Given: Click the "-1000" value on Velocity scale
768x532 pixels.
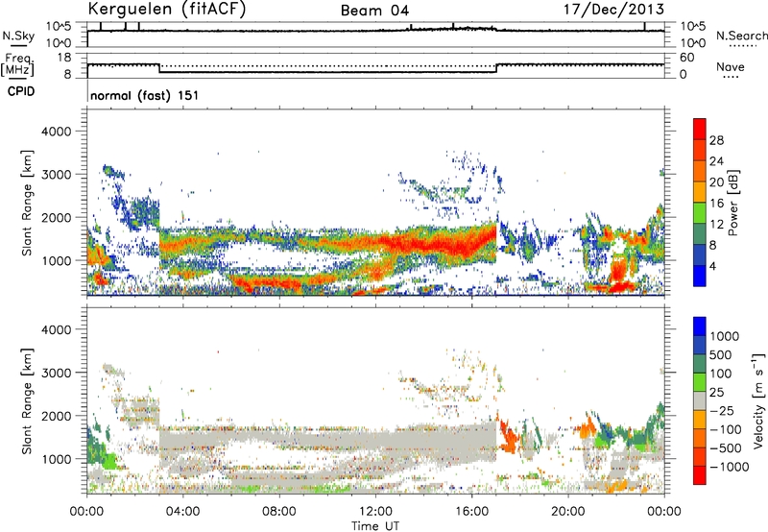Looking at the screenshot, I should point(729,467).
